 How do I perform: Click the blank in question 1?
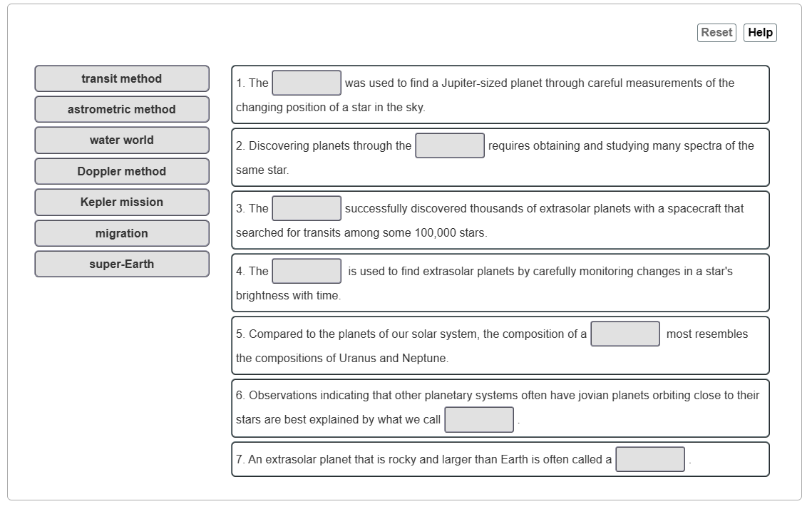coord(306,83)
